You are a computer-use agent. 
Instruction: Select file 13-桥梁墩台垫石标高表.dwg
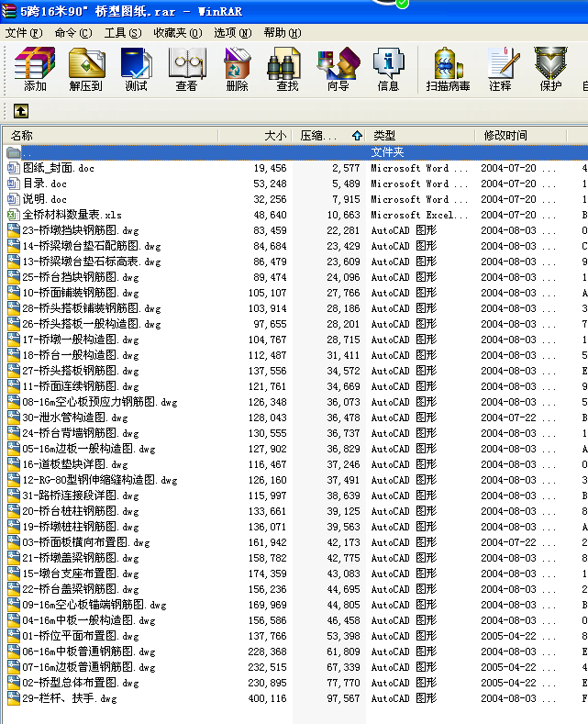pos(92,262)
